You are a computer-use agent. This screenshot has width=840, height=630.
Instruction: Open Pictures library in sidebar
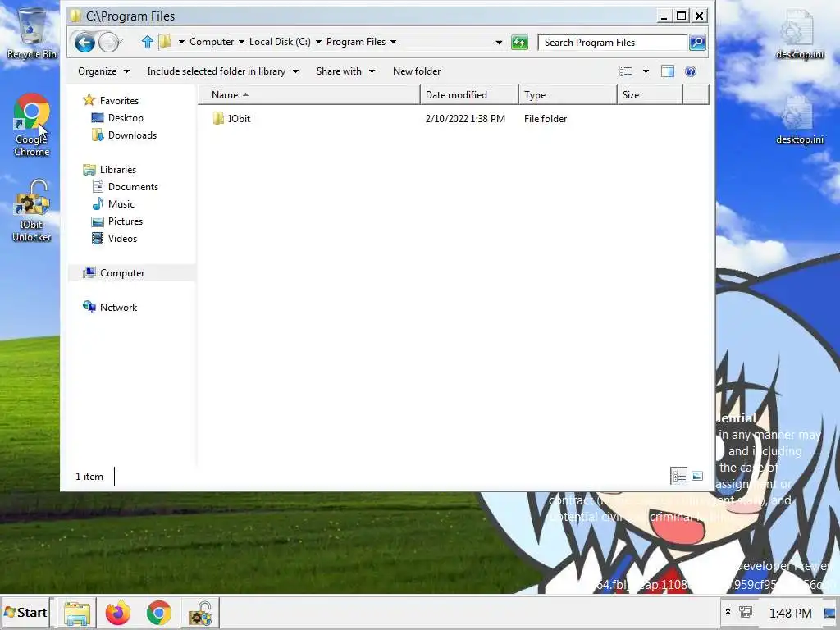click(x=126, y=221)
